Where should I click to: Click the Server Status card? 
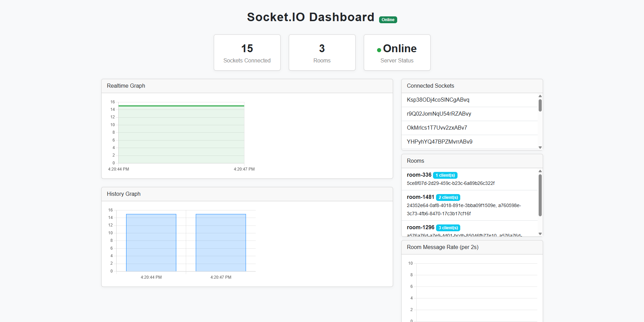(397, 52)
